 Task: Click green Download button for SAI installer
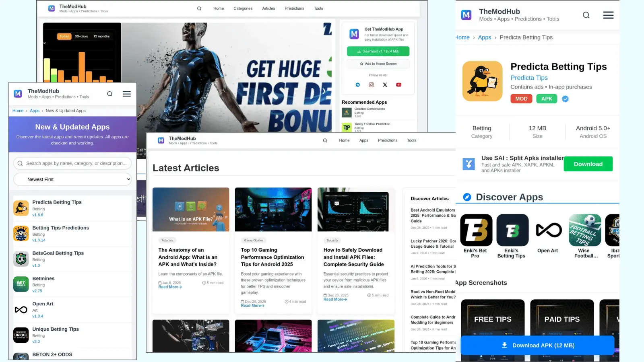click(588, 164)
